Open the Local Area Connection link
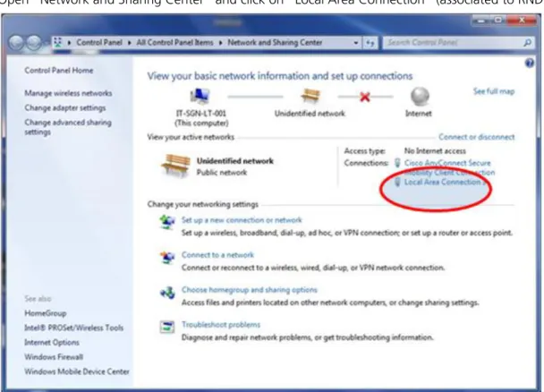The image size is (544, 392). (x=444, y=182)
